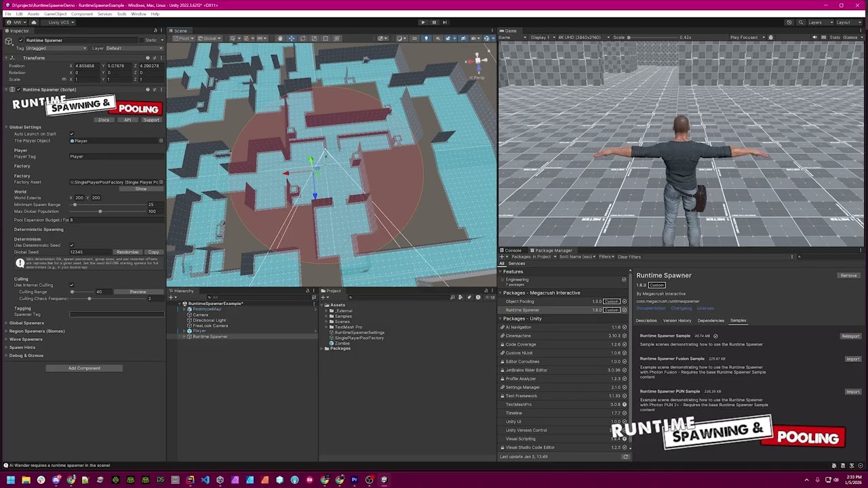Select the Transform tool in Scene toolbar
Screen dimensions: 868x488
click(337, 38)
